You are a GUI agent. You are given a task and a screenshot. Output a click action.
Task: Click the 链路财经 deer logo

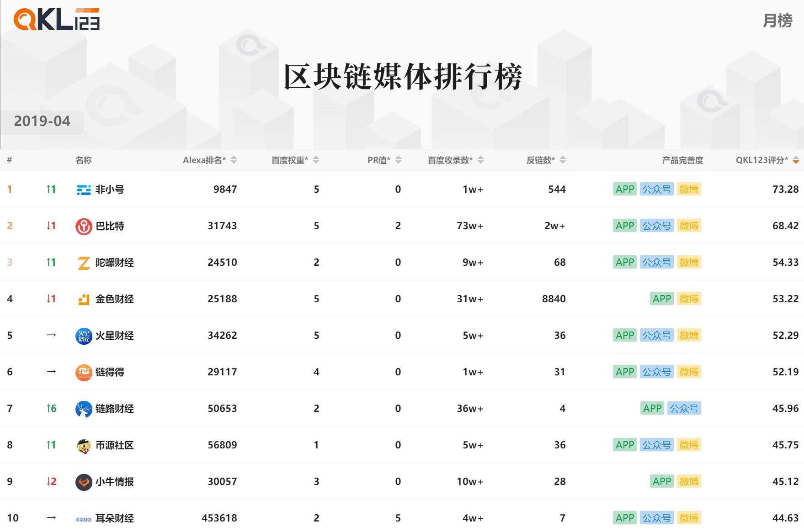click(x=84, y=408)
